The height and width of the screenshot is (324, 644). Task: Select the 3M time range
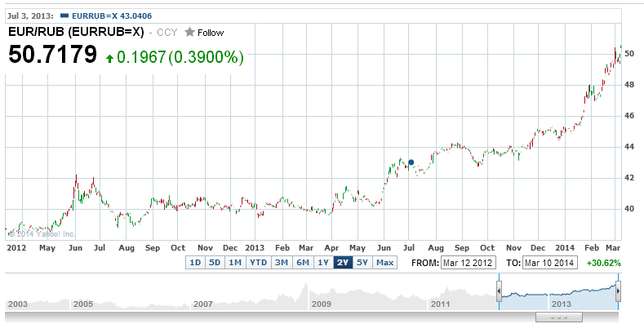[282, 263]
